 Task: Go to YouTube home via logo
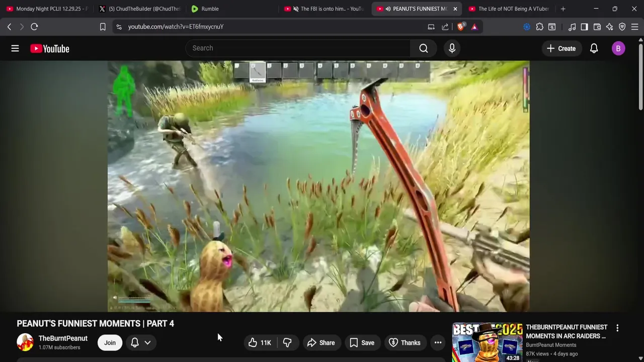(x=49, y=48)
